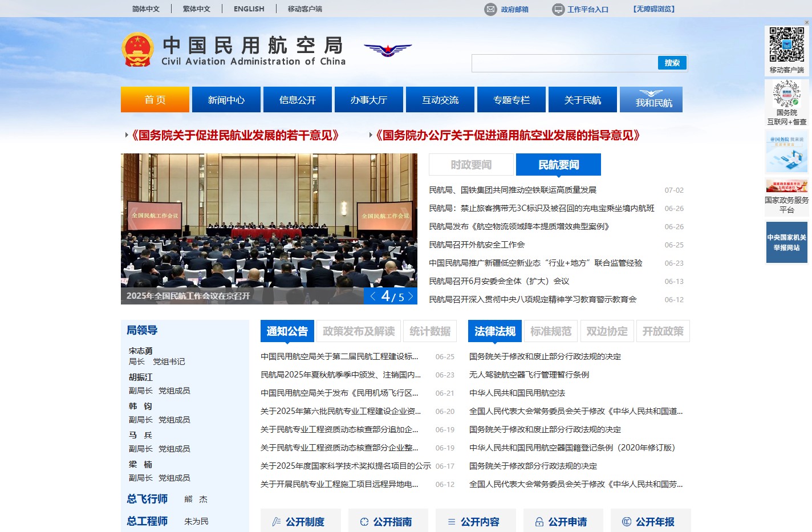Open the 我和民航 navigation item
This screenshot has width=812, height=532.
651,100
